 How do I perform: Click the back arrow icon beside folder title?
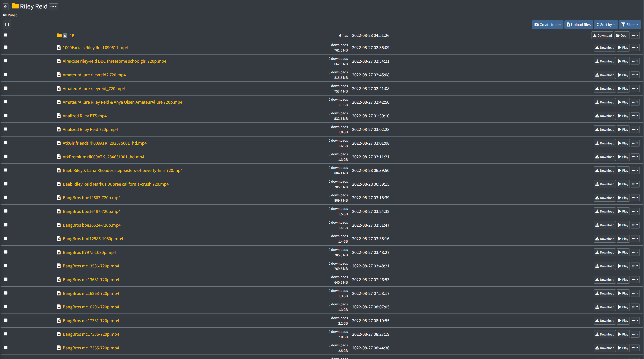tap(5, 7)
